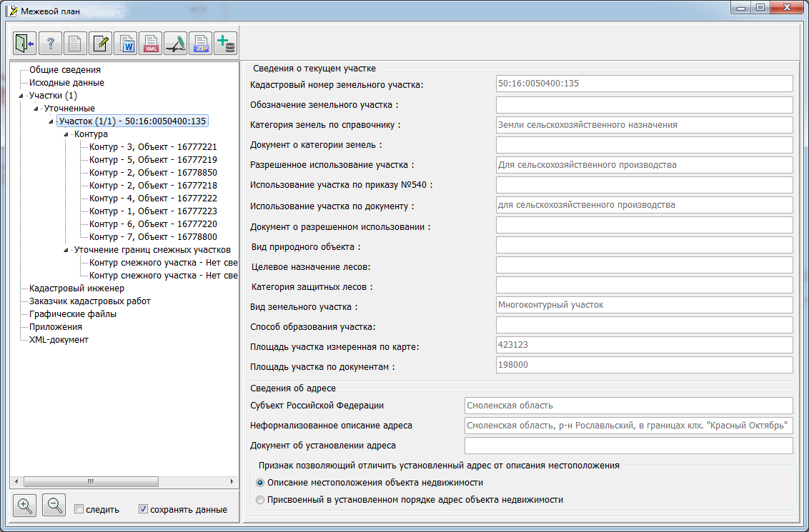The image size is (809, 532).
Task: Collapse 'Уточнение границ смежных участков' node
Action: (x=66, y=250)
